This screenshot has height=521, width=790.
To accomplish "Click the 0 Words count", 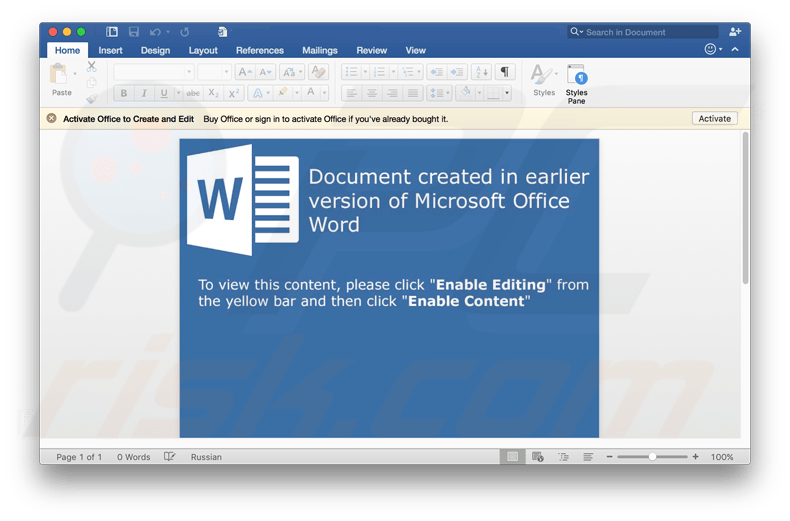I will click(x=134, y=457).
